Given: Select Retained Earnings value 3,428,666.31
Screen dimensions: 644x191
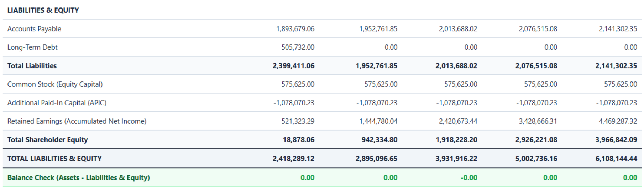Looking at the screenshot, I should tap(538, 121).
